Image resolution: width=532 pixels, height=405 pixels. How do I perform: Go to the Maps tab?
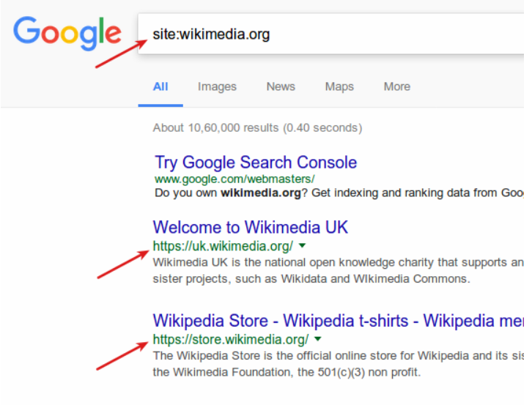tap(339, 87)
